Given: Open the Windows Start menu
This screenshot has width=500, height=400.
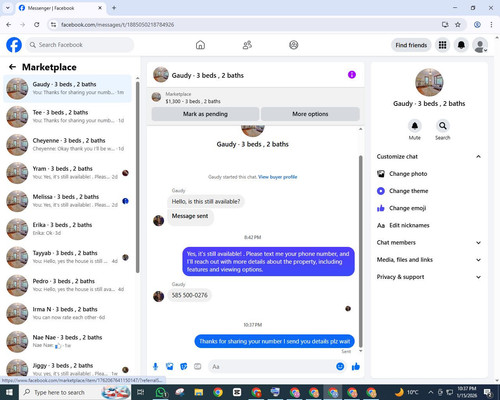Looking at the screenshot, I should pos(9,392).
